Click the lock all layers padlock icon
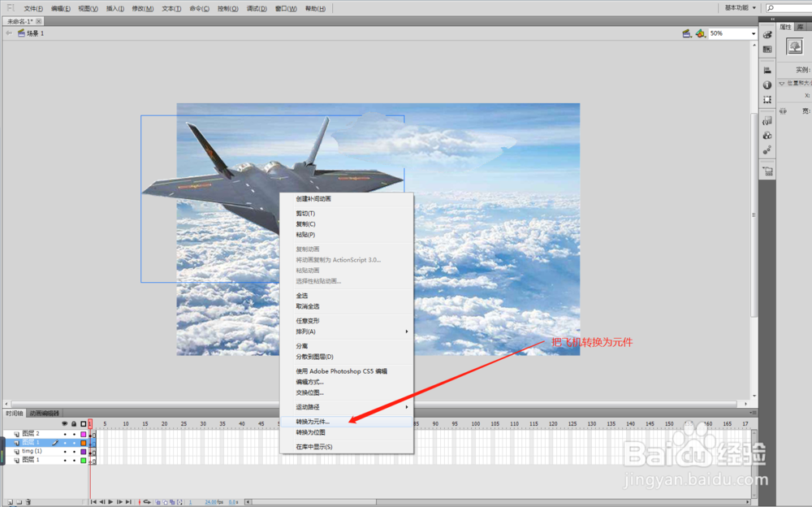Viewport: 812px width, 507px height. 74,424
